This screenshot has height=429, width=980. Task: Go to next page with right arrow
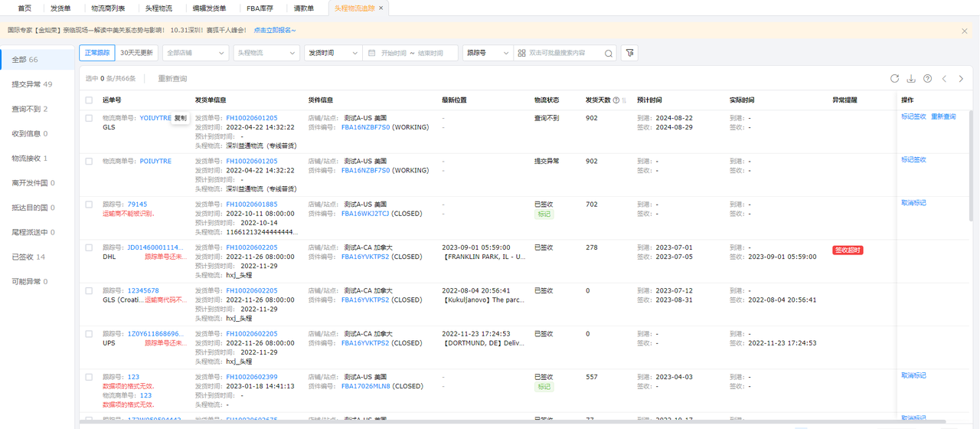[x=962, y=79]
